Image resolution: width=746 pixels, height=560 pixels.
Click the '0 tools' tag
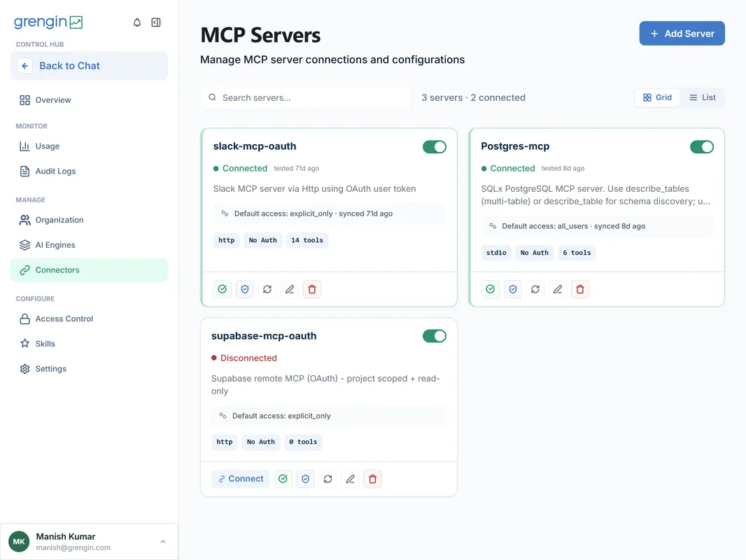(303, 442)
